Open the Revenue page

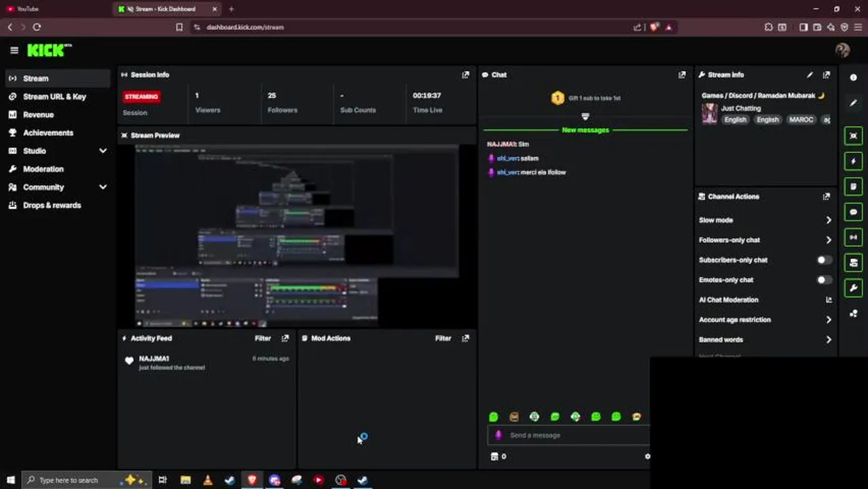(57, 115)
